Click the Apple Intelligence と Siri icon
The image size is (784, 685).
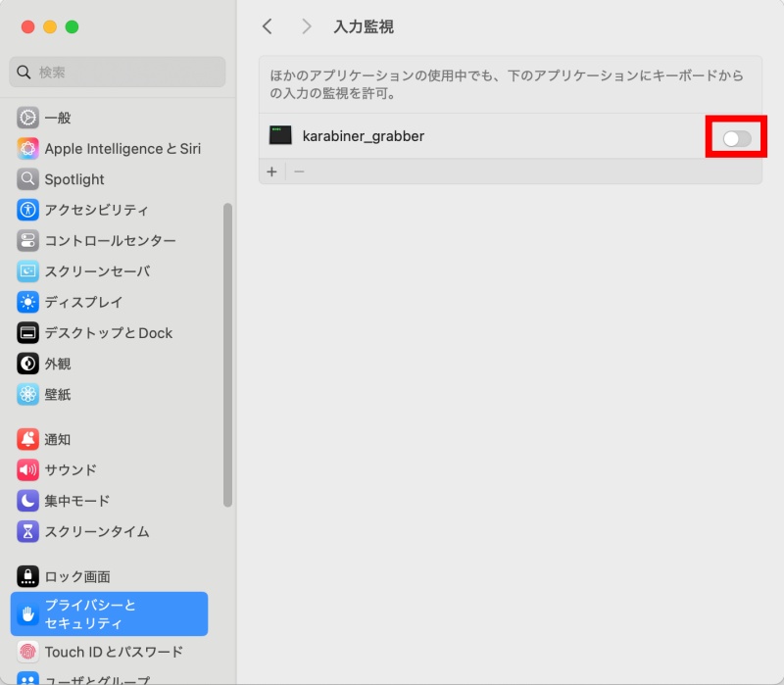point(27,149)
